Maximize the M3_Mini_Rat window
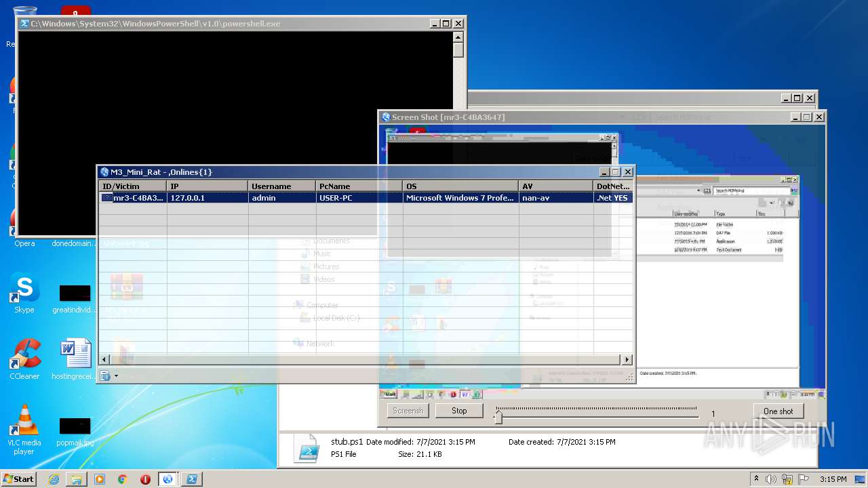Image resolution: width=868 pixels, height=488 pixels. click(616, 172)
